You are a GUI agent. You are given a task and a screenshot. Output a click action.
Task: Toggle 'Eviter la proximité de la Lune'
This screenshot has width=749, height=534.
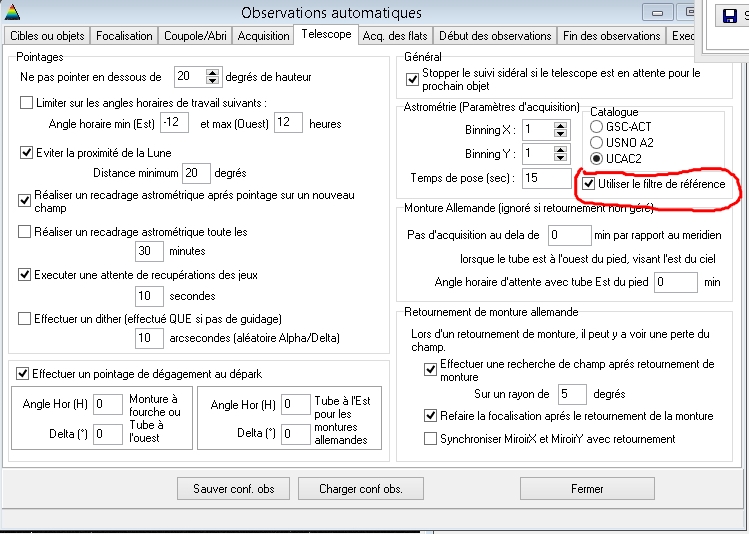pos(27,152)
